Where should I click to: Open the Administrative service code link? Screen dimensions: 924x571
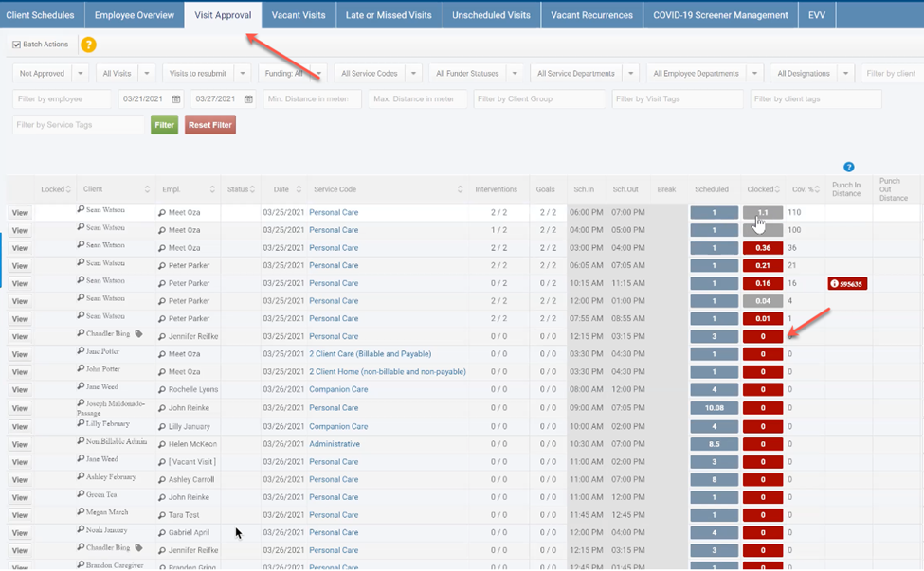coord(335,444)
